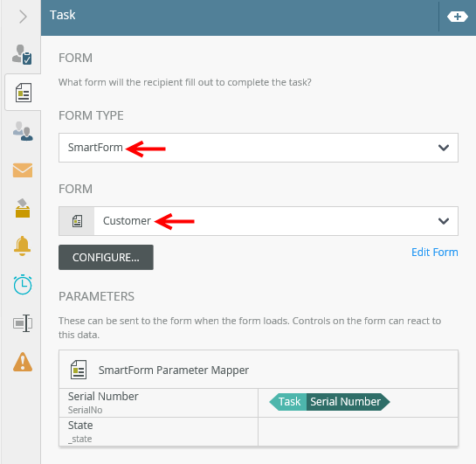Click the SmartForm Parameter Mapper icon
Viewport: 476px width, 464px height.
[x=79, y=370]
